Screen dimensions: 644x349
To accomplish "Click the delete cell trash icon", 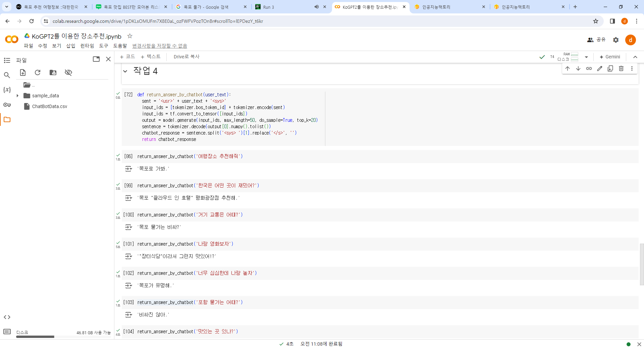I will tap(621, 68).
